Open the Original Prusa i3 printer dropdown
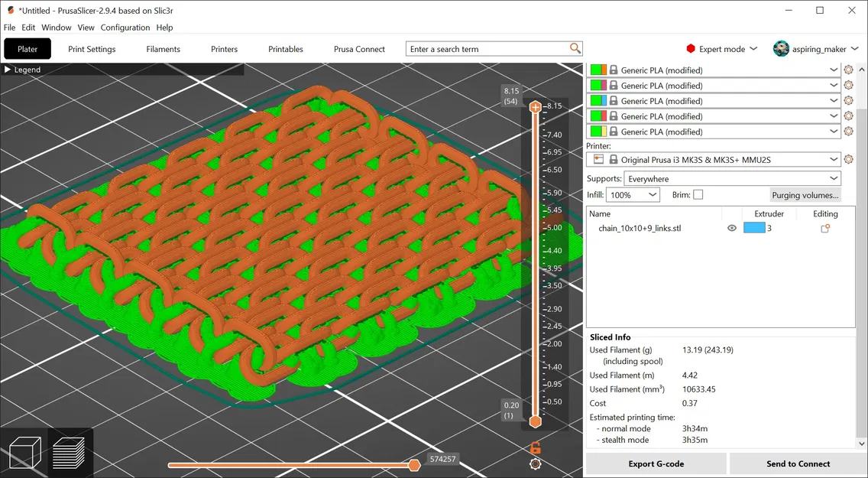 pyautogui.click(x=834, y=160)
